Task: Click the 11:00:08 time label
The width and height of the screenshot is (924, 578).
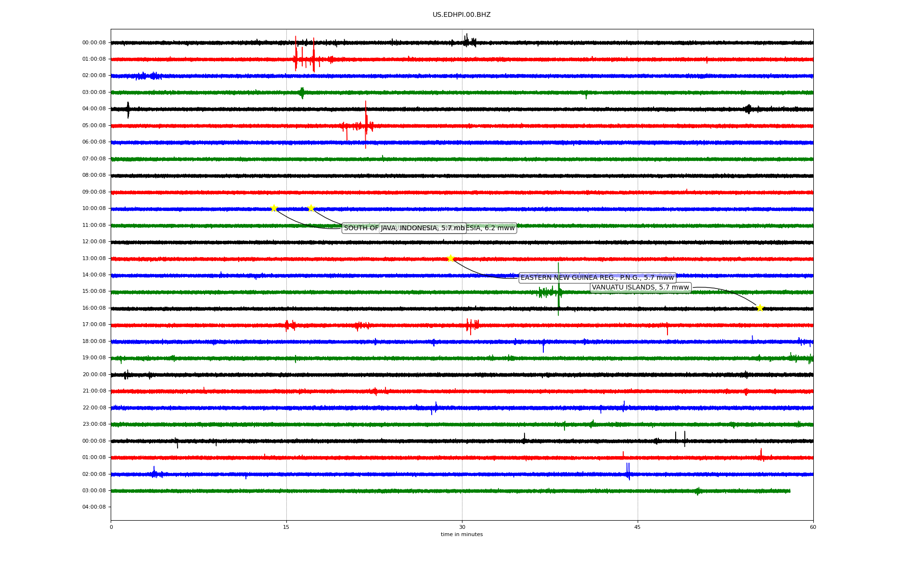Action: 94,225
